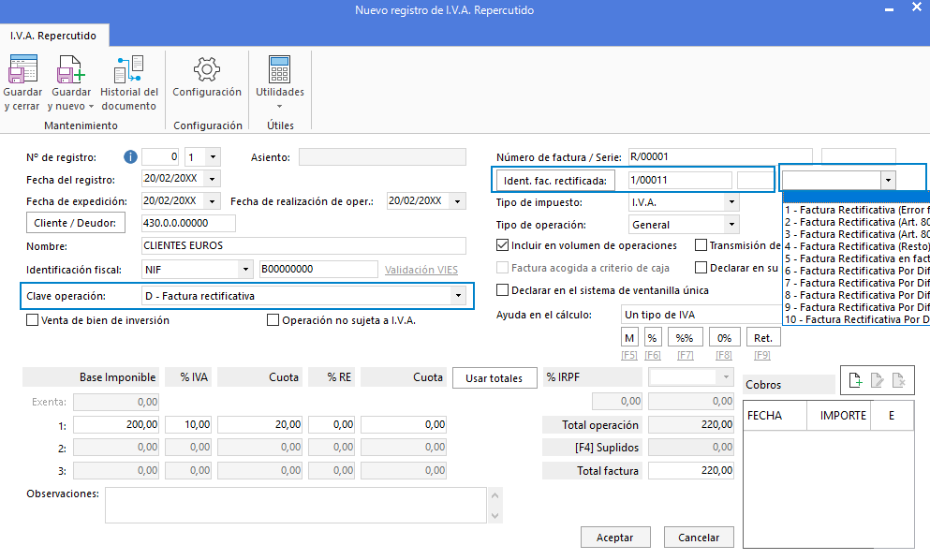Open the Validación VIES link

[x=421, y=270]
